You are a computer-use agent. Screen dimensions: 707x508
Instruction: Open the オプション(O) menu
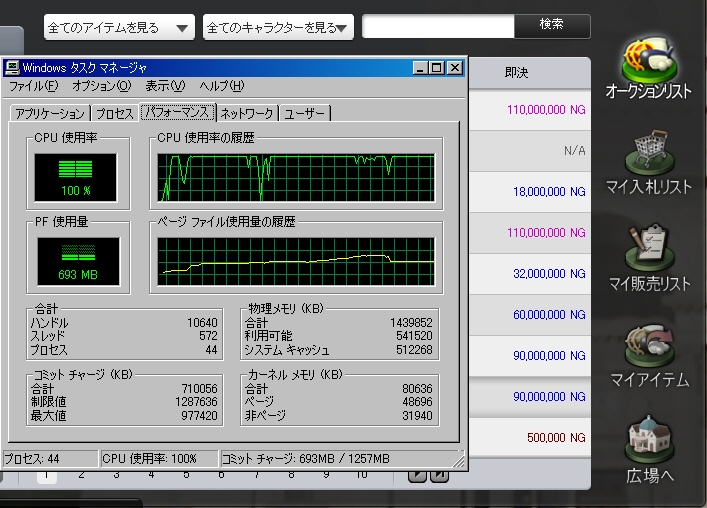(101, 86)
